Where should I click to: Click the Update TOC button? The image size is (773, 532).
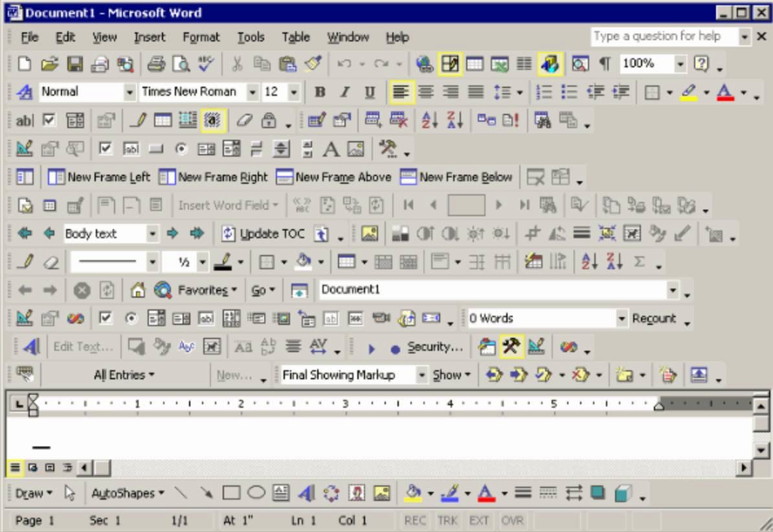(x=263, y=233)
